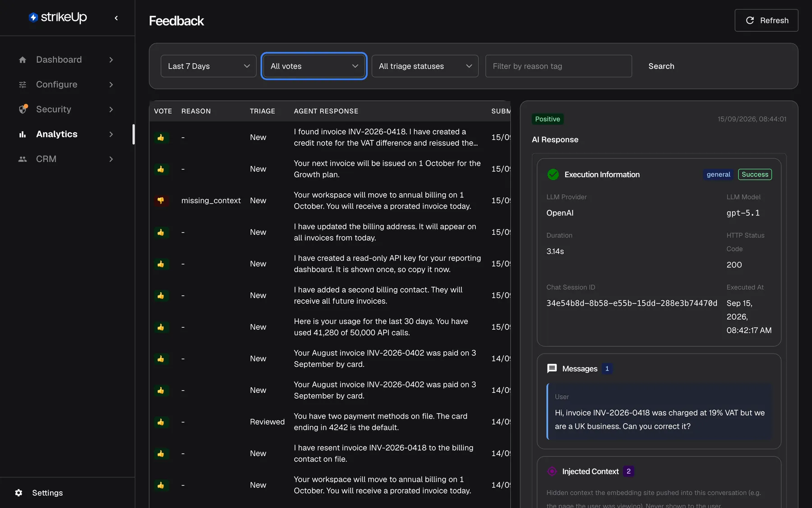Click the circular-arrow Refresh icon
Screen dimensions: 812x508
pyautogui.click(x=750, y=20)
